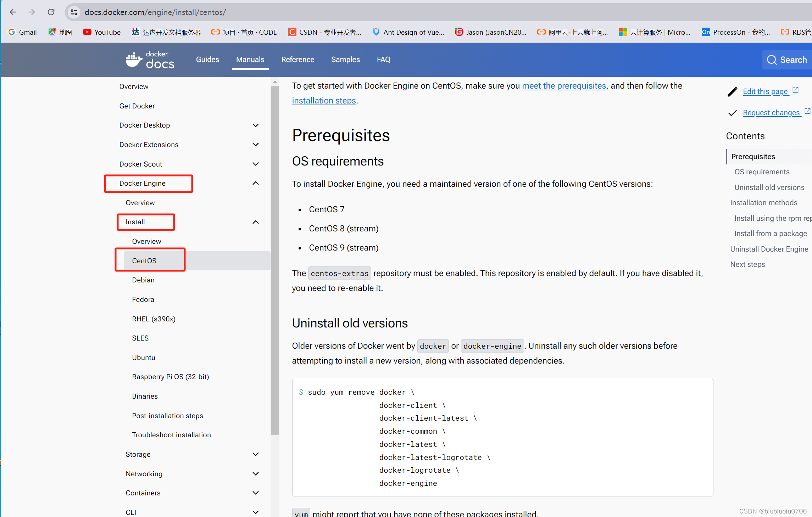Click the 'Request changes' link
This screenshot has width=812, height=517.
(x=771, y=113)
